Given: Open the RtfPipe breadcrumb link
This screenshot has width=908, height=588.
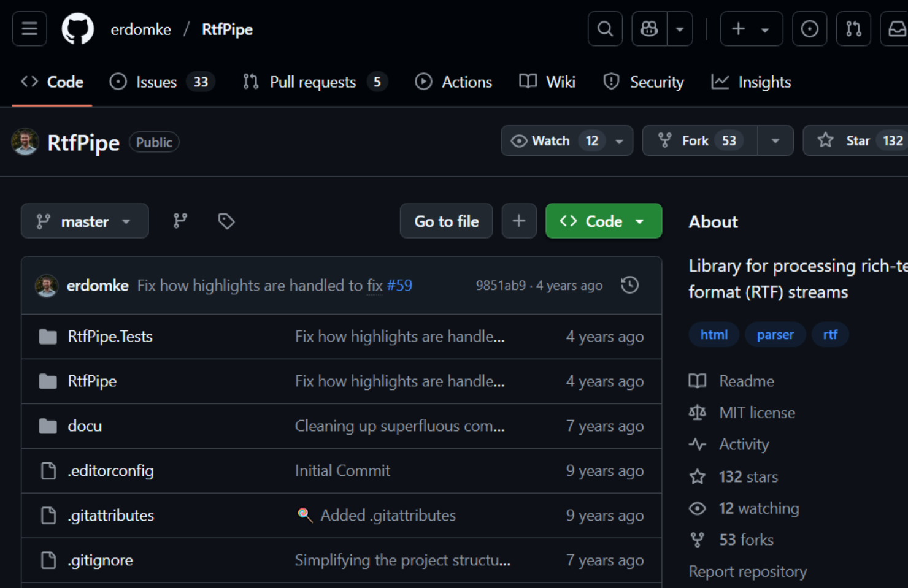Looking at the screenshot, I should point(227,29).
